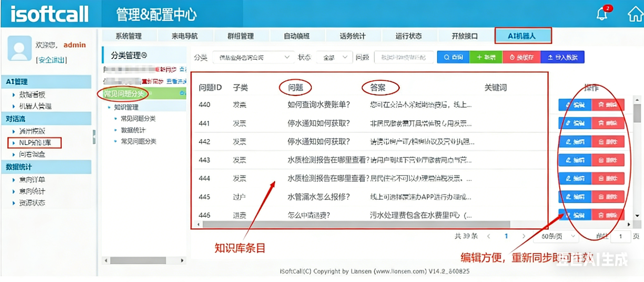Open the notification bell icon
This screenshot has width=644, height=282.
(602, 14)
